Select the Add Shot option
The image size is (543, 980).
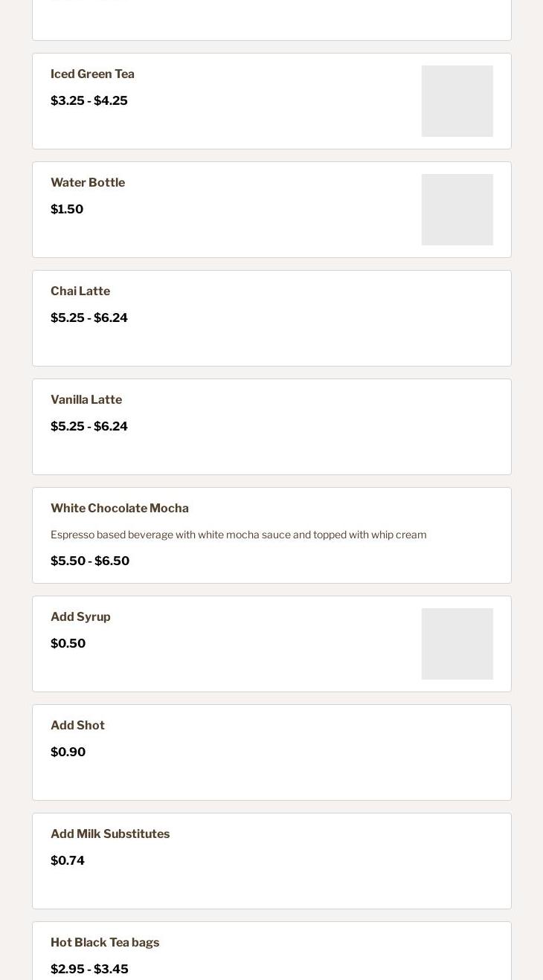[77, 726]
